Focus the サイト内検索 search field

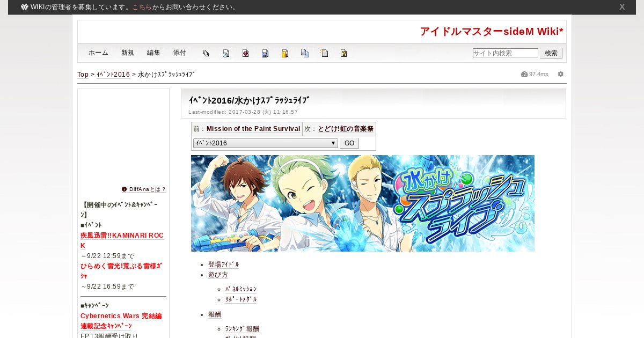pos(505,53)
